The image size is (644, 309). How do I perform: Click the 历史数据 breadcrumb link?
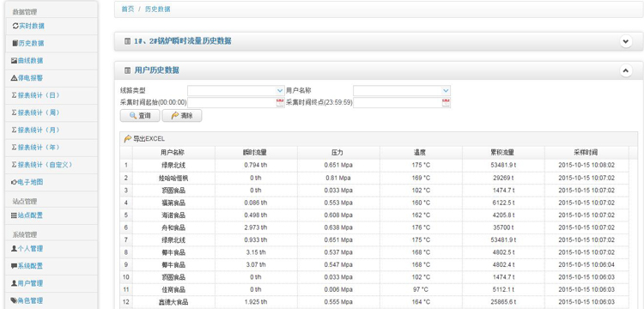[x=158, y=9]
